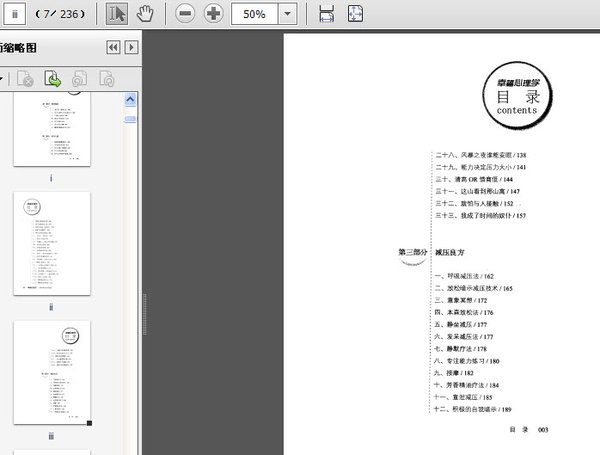Click the rotate page clockwise icon
Screen dimensions: 600x455
[x=107, y=79]
